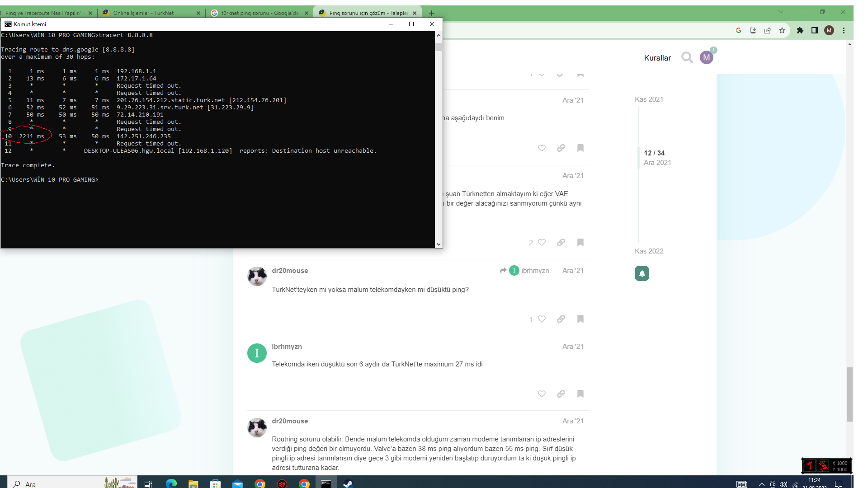Close the 'türknet ping sorunu' Google tab

coord(307,13)
